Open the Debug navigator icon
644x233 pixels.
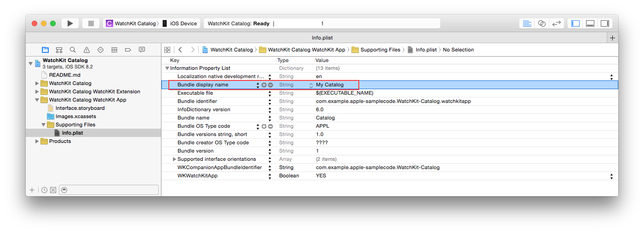pos(114,50)
